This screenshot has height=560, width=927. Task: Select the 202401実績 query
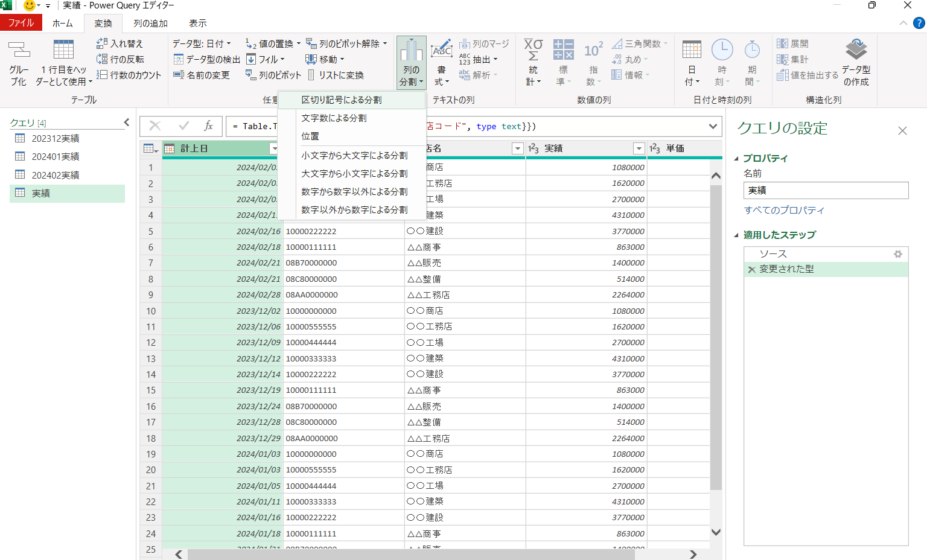[67, 156]
